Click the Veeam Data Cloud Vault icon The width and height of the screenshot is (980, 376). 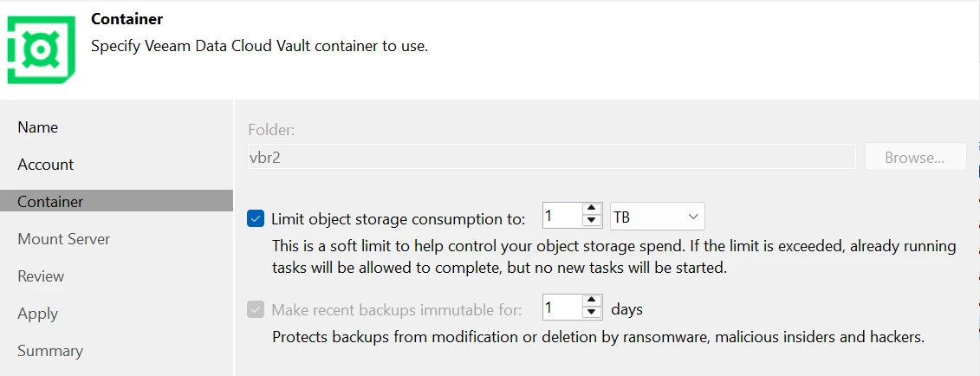40,49
